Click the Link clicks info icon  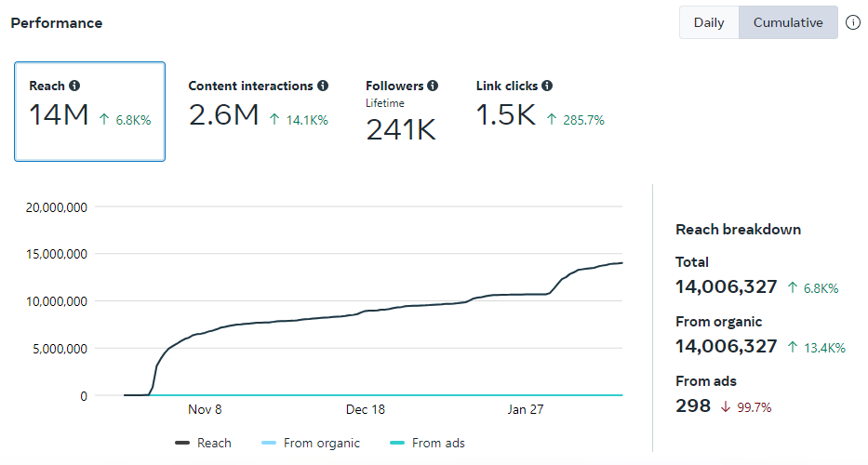[547, 86]
